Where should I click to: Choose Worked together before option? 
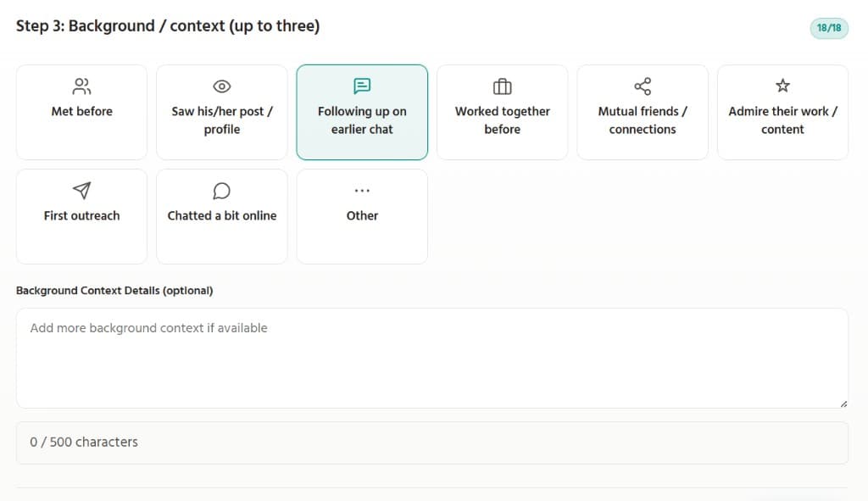click(x=502, y=120)
